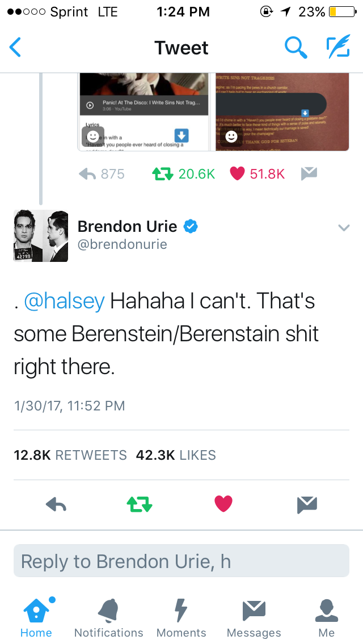Open the search magnifier icon
The height and width of the screenshot is (644, 363).
pyautogui.click(x=296, y=47)
